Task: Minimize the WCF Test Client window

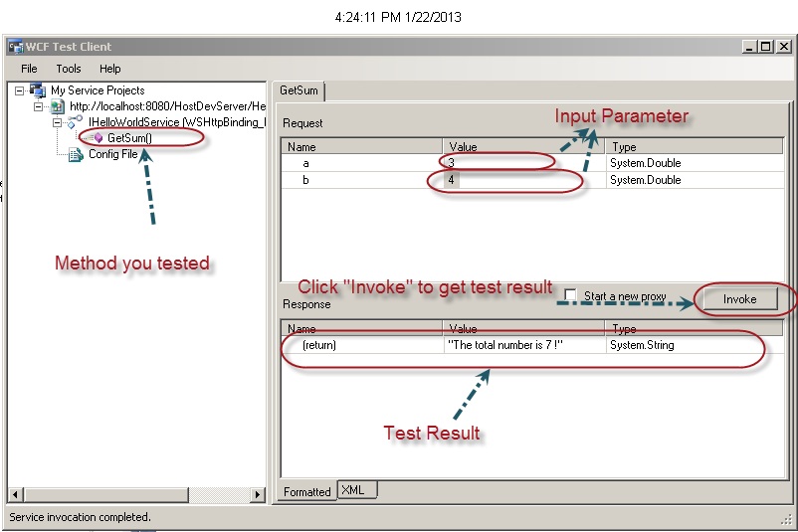Action: (748, 47)
